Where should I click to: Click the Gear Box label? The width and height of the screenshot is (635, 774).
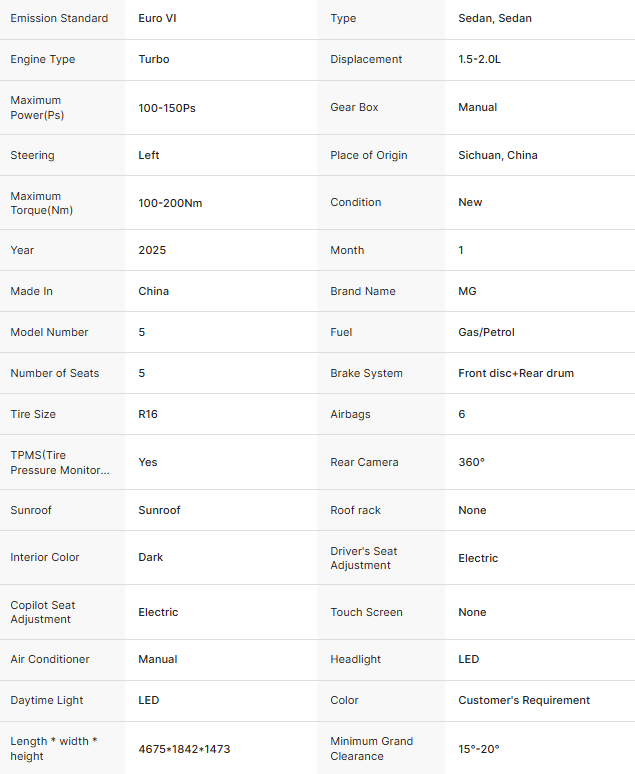pyautogui.click(x=354, y=107)
